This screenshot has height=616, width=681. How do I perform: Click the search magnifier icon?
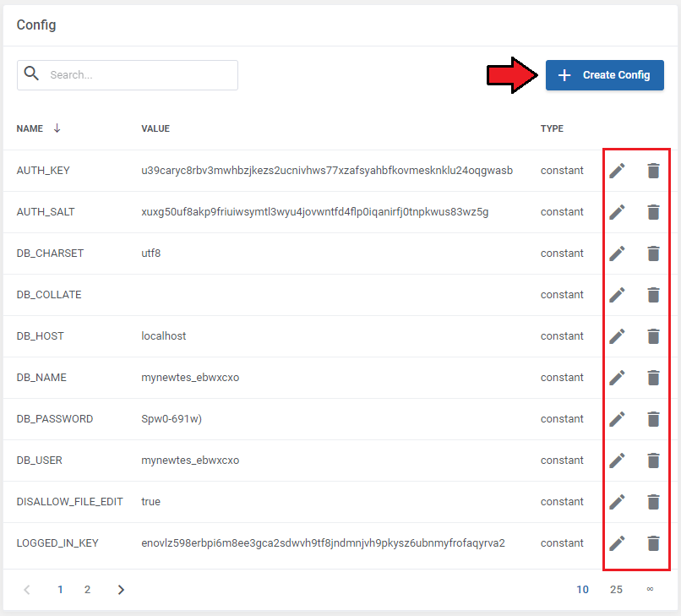click(31, 74)
